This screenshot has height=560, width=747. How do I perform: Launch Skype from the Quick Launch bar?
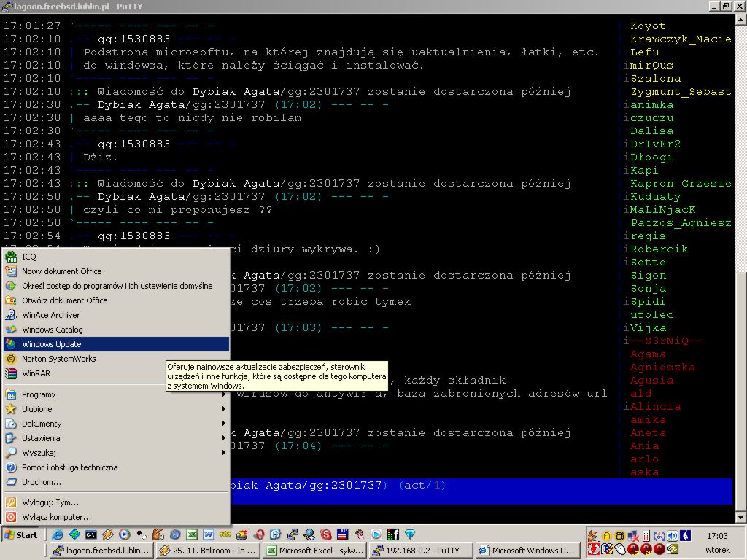326,534
